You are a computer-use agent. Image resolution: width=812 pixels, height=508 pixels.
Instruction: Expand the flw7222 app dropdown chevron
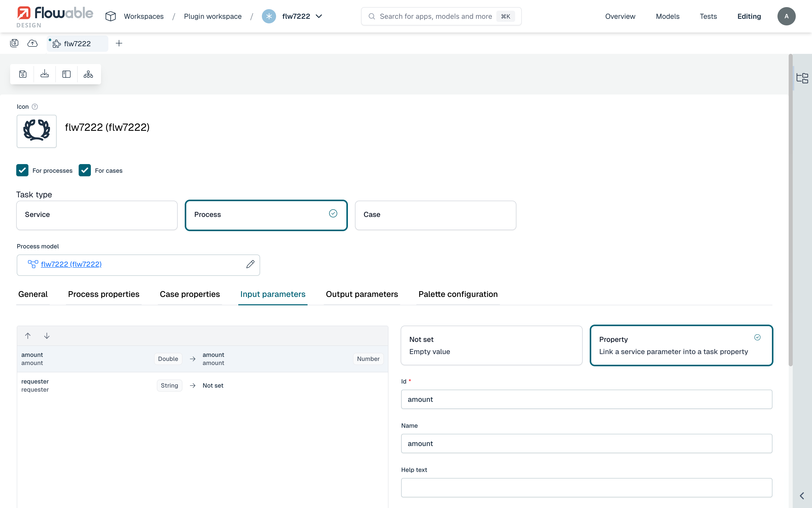click(x=319, y=16)
